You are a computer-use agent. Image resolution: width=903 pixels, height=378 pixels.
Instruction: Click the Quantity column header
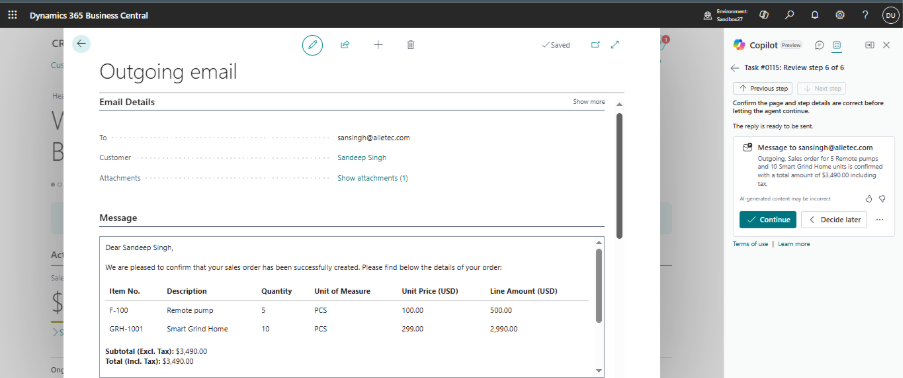(276, 291)
